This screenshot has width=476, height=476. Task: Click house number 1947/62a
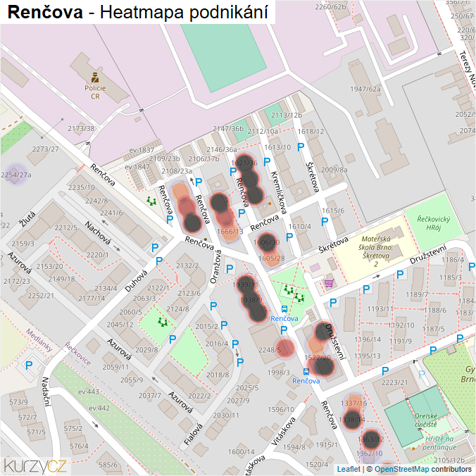tap(365, 89)
